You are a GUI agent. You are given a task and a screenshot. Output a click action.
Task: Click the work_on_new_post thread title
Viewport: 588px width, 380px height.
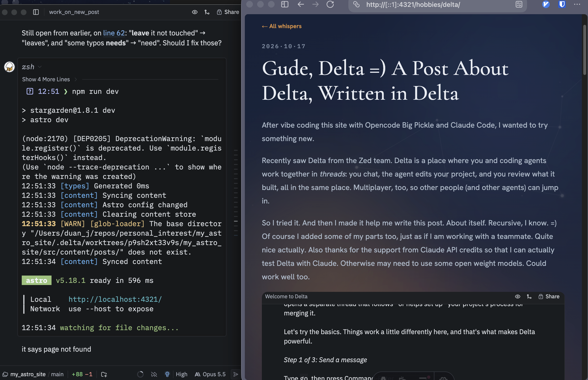pyautogui.click(x=74, y=12)
